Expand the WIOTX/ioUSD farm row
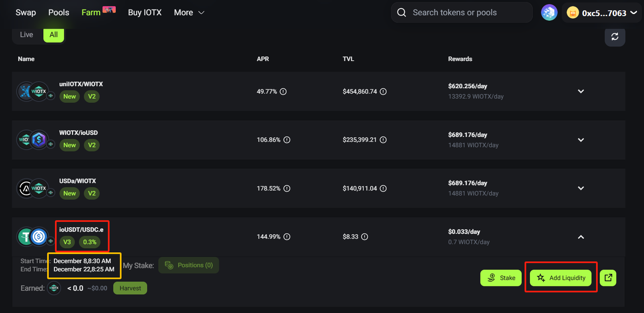The width and height of the screenshot is (644, 313). pos(581,140)
